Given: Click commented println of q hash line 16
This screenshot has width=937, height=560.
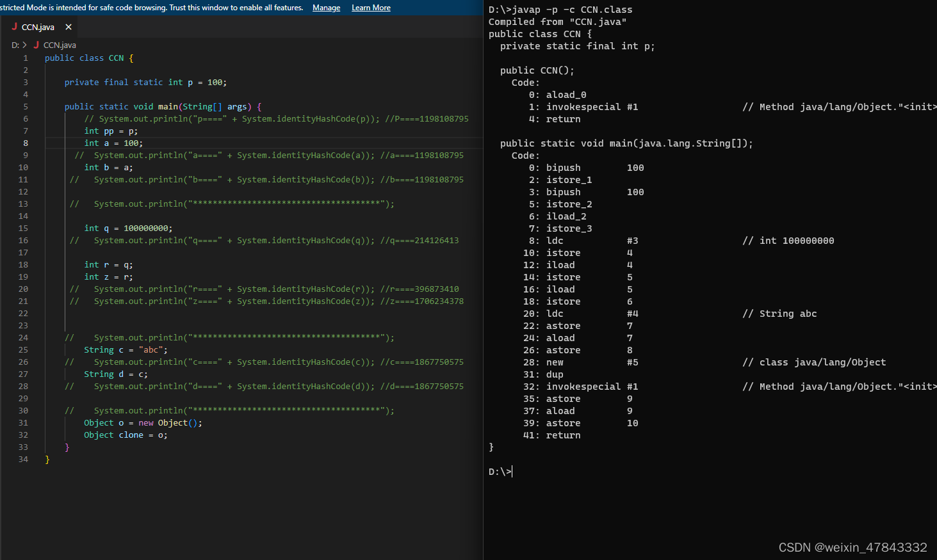Looking at the screenshot, I should pos(264,241).
